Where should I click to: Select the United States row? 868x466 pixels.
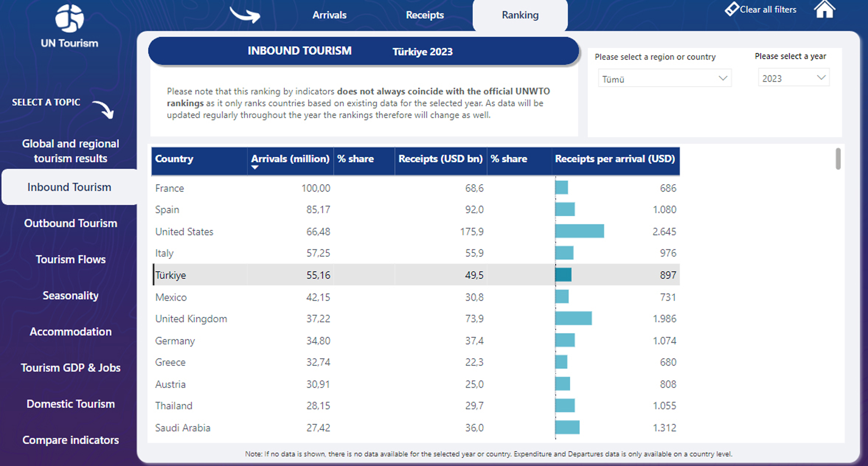click(415, 231)
